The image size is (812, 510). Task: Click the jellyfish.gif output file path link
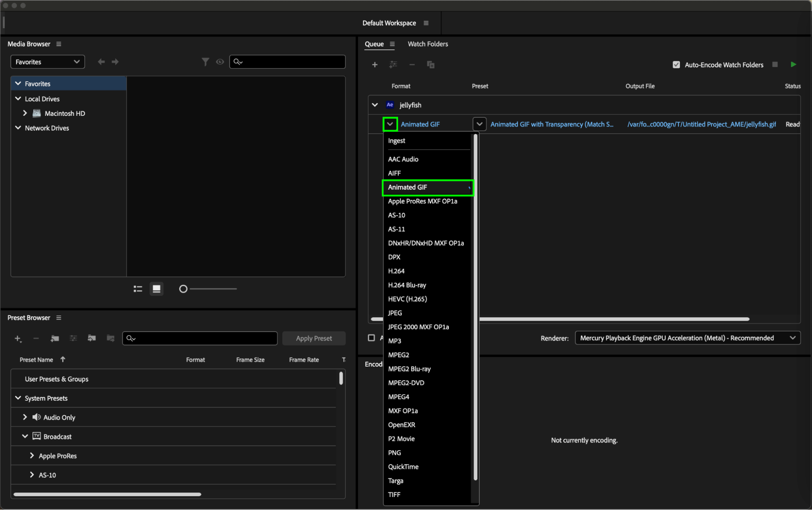click(x=701, y=124)
